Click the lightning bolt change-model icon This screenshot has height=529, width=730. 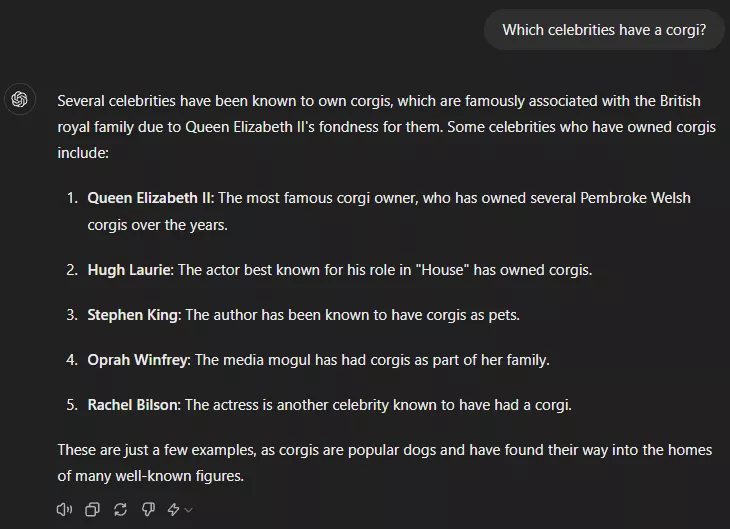click(174, 509)
